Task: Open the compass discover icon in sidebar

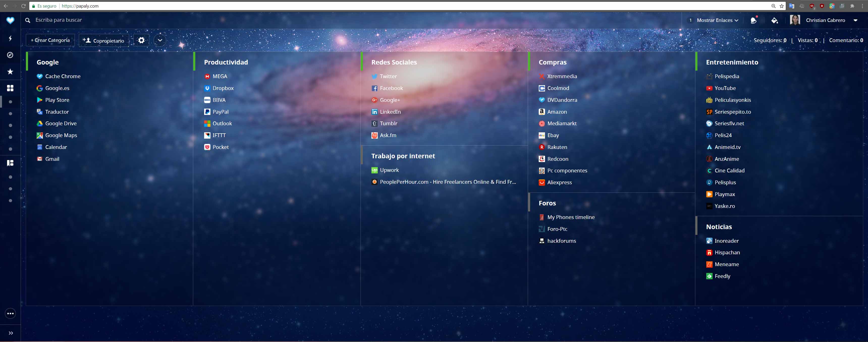Action: coord(10,55)
